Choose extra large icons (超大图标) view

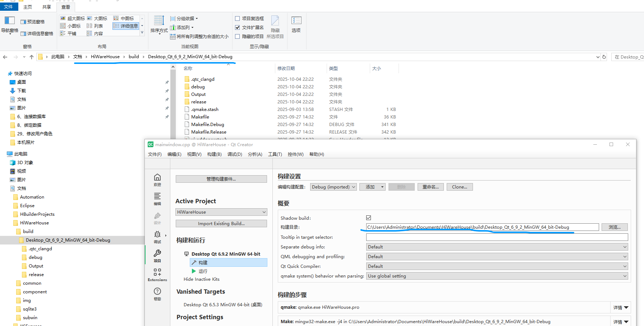pyautogui.click(x=73, y=18)
